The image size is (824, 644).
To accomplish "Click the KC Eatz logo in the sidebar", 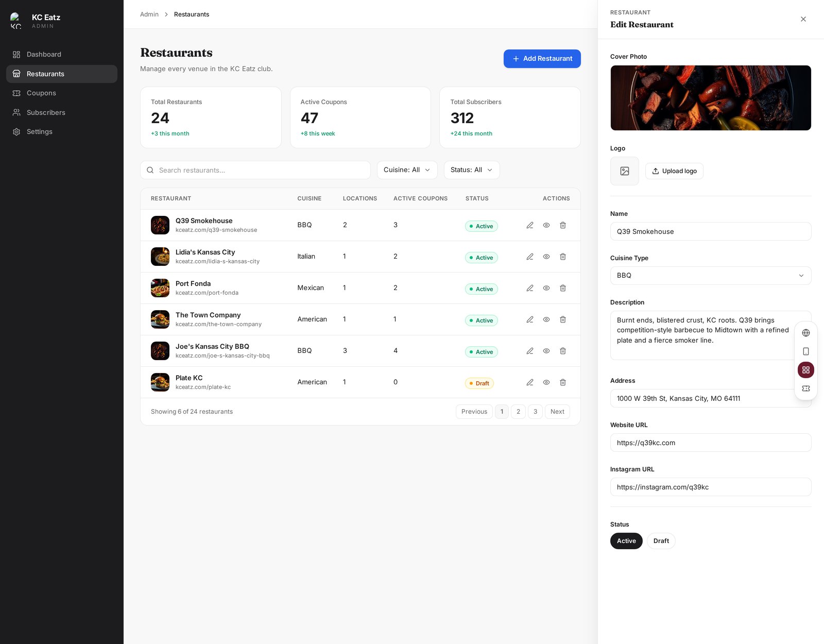I will pyautogui.click(x=16, y=21).
